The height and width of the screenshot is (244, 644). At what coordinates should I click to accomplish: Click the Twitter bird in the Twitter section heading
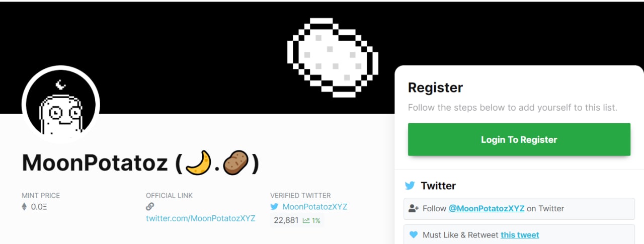pos(410,186)
